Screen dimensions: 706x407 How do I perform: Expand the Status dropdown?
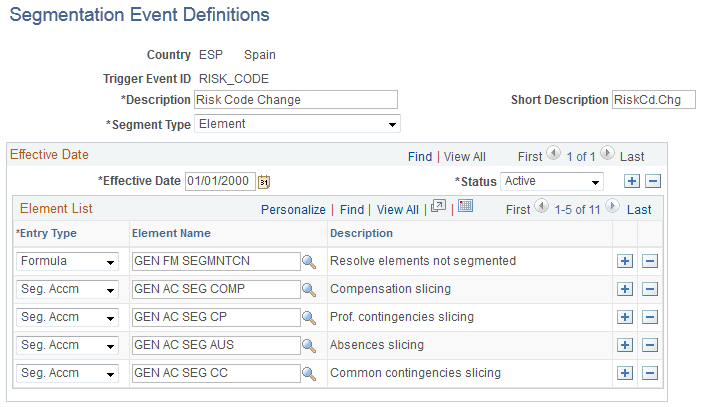552,181
